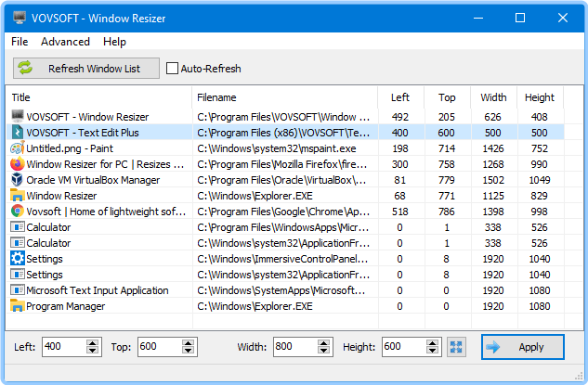Image resolution: width=588 pixels, height=385 pixels.
Task: Click the center-window icon beside Height
Action: 456,347
